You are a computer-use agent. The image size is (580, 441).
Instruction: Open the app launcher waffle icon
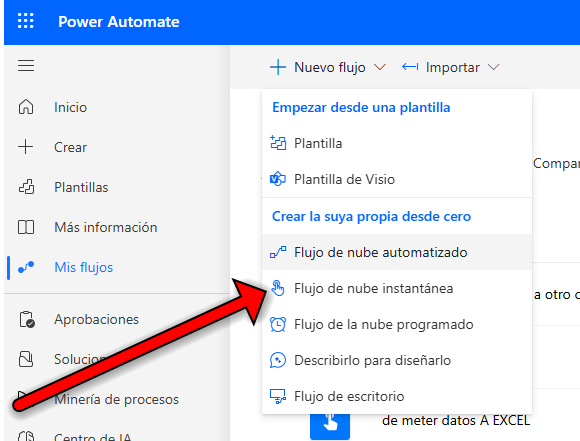click(26, 21)
